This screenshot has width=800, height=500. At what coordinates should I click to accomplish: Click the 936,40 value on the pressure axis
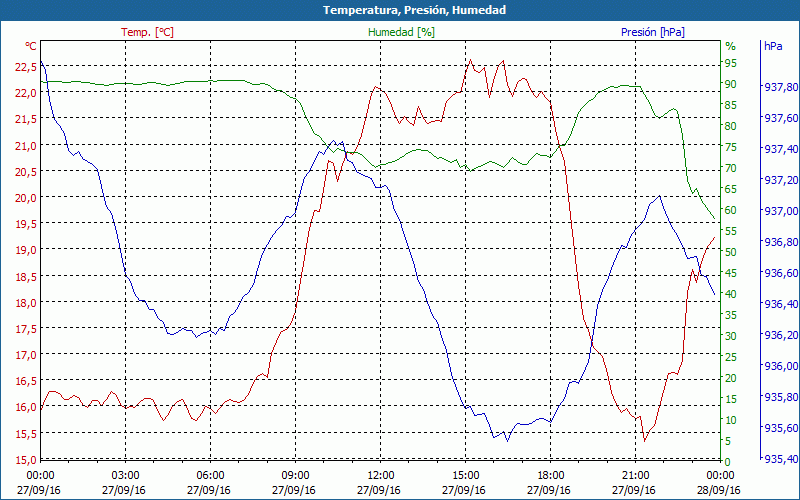pos(781,305)
